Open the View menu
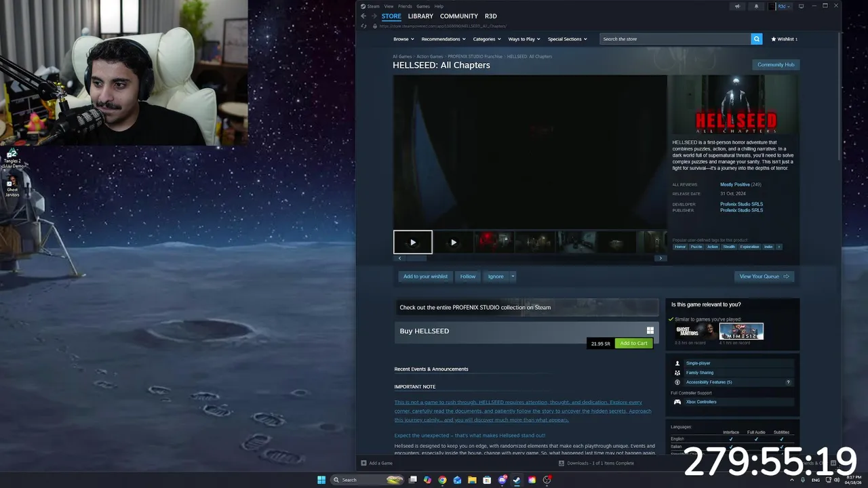Screen dimensions: 868x488 point(389,6)
